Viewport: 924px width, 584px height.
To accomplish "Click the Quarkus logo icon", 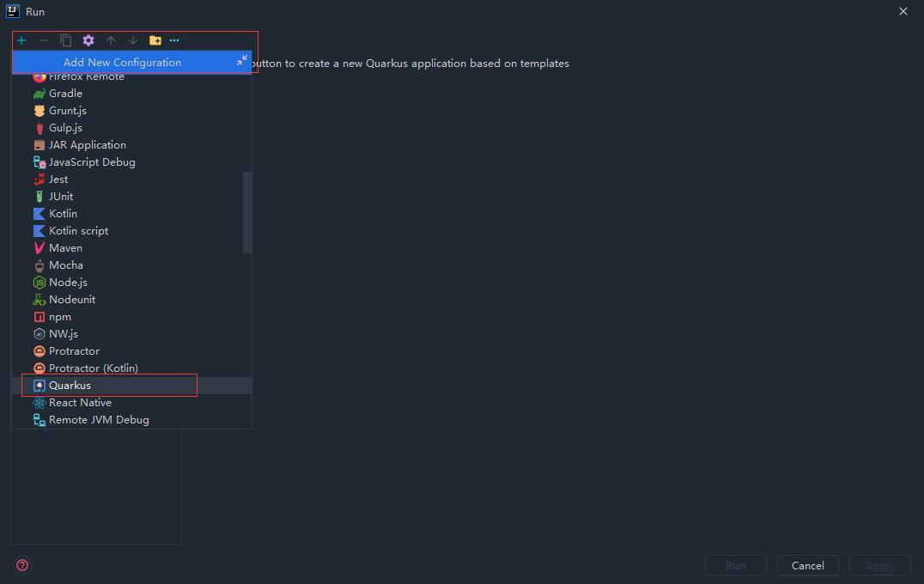I will [x=39, y=386].
